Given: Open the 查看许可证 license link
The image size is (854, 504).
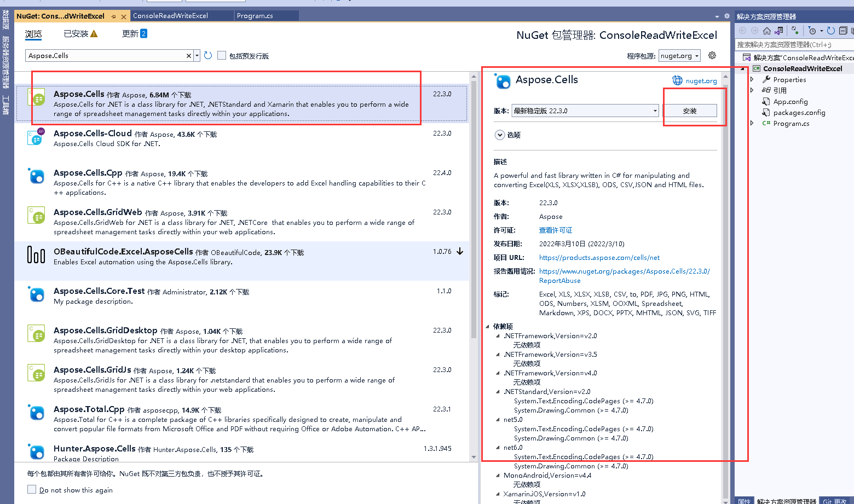Looking at the screenshot, I should 556,230.
